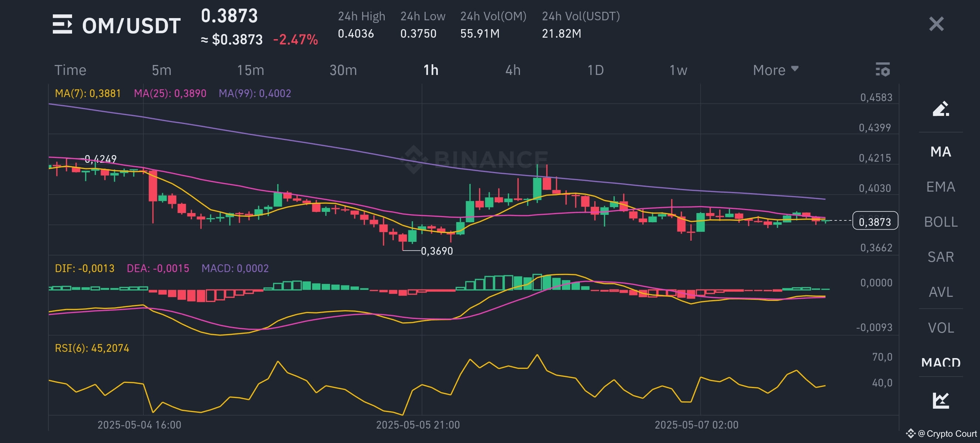Viewport: 980px width, 443px height.
Task: Click the 70,0 RSI axis level
Action: (882, 357)
